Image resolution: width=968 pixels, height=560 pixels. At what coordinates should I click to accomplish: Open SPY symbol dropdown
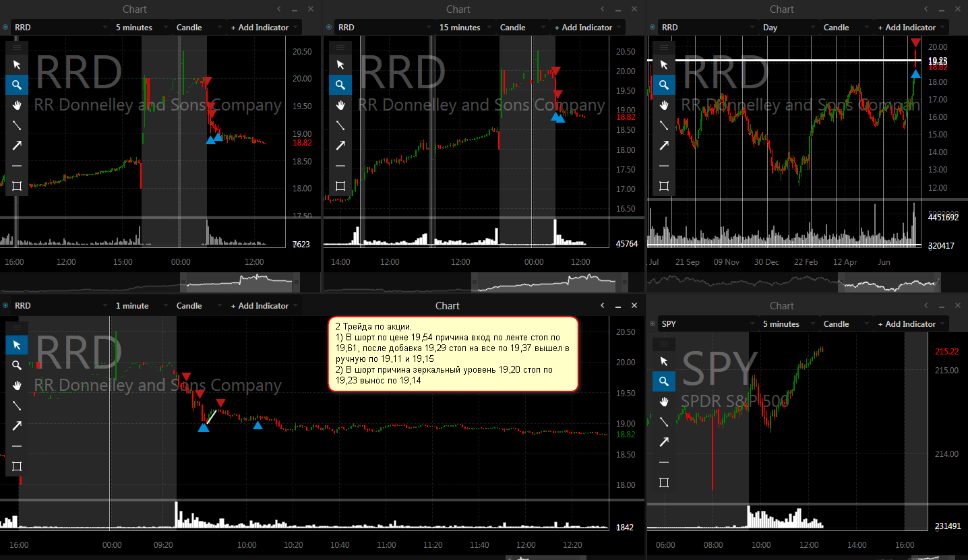click(x=708, y=324)
